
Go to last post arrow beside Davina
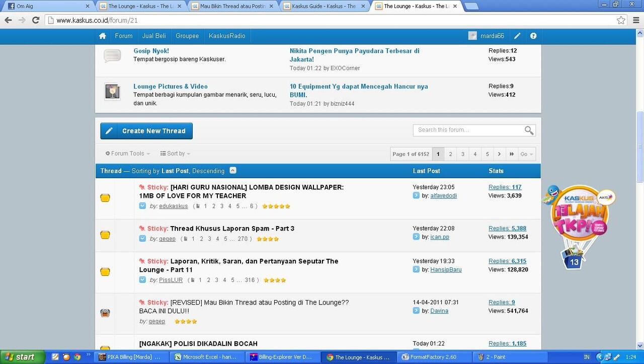click(x=416, y=311)
